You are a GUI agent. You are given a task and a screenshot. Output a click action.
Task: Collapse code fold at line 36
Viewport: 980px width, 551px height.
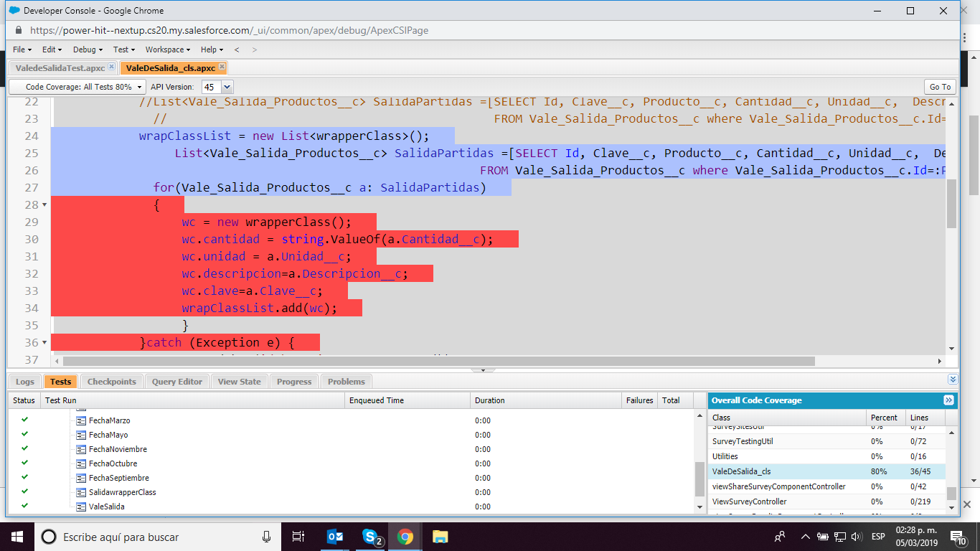tap(44, 343)
